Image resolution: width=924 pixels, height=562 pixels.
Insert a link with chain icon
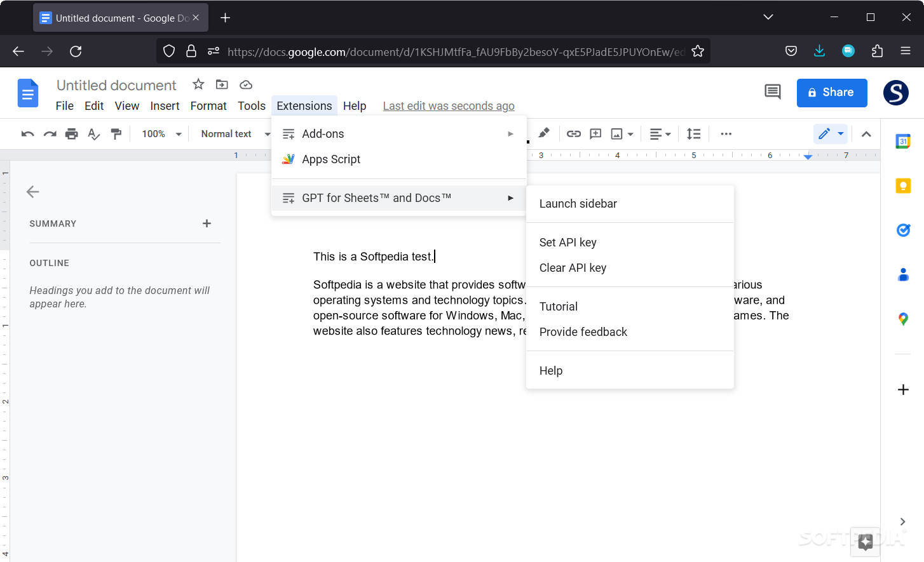tap(574, 134)
